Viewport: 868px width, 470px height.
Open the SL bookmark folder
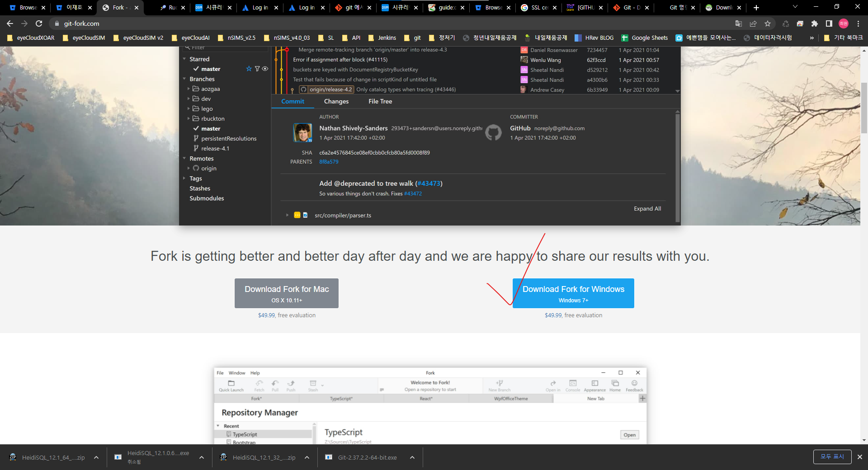tap(326, 38)
